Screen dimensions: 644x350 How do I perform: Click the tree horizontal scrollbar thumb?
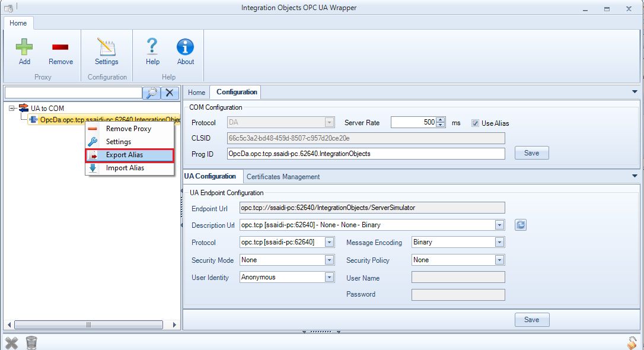(88, 325)
